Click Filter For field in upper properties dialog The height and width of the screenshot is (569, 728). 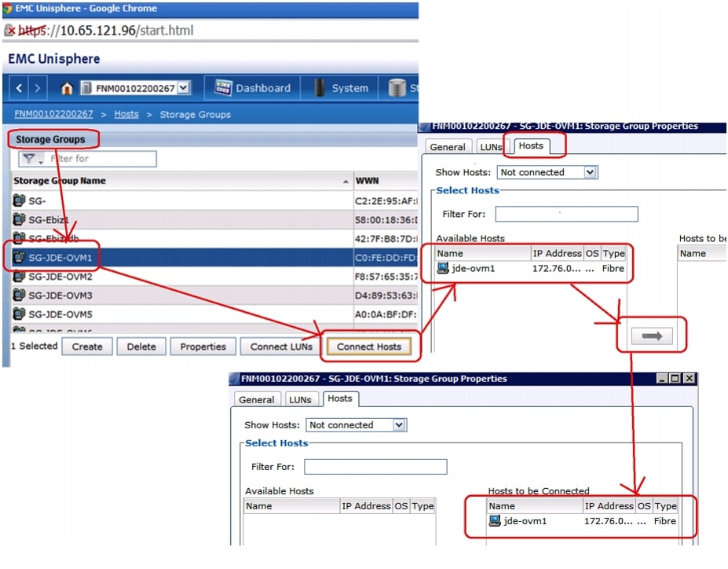point(566,214)
